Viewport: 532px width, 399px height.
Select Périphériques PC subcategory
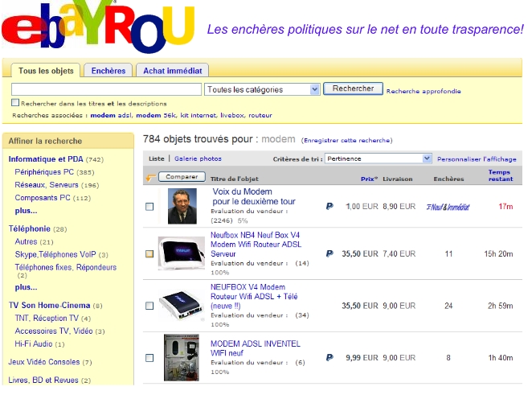click(44, 172)
